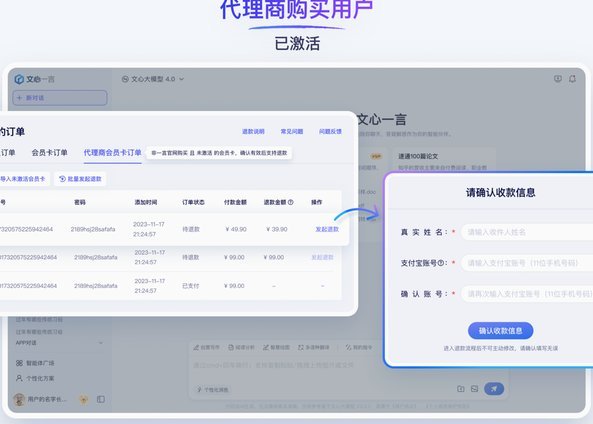Click the ¥39.90 refund amount cell
This screenshot has width=593, height=424.
(x=276, y=229)
